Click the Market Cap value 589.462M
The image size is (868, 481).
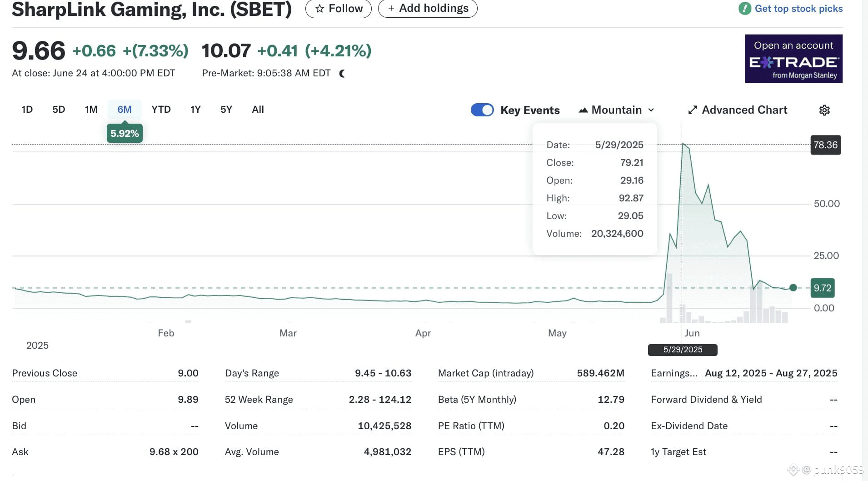click(600, 373)
